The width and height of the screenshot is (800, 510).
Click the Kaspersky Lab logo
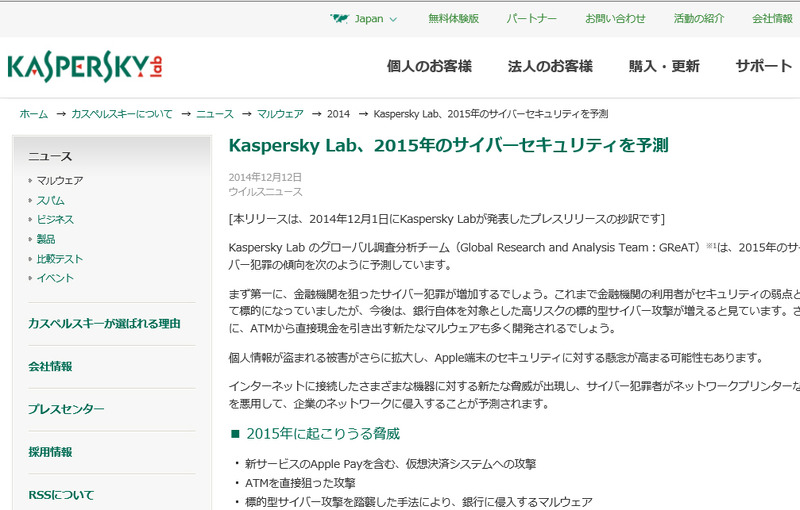85,67
